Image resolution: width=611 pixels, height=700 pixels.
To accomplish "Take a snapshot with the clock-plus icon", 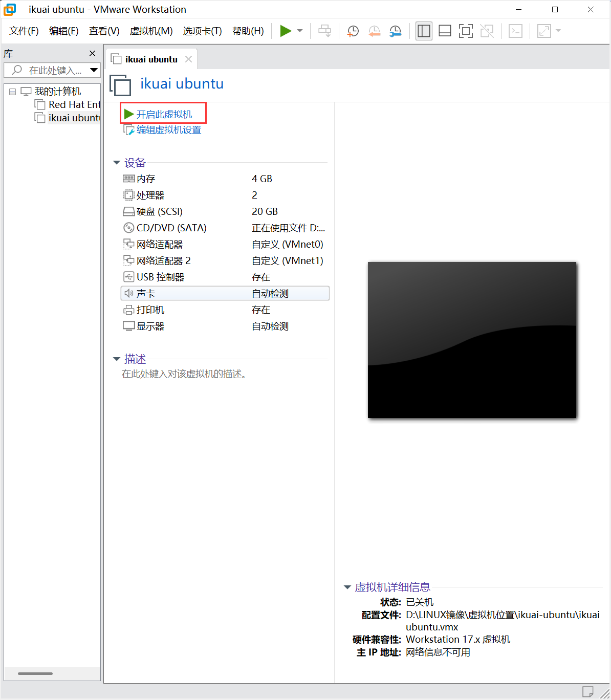I will click(353, 31).
